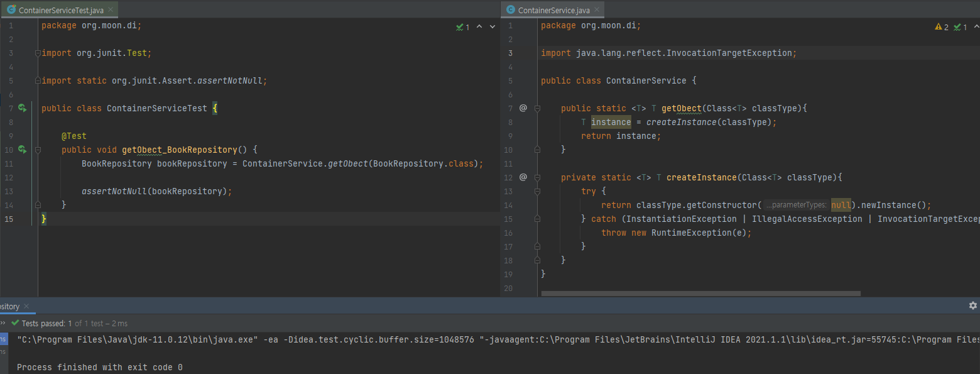The height and width of the screenshot is (374, 980).
Task: Go to previous highlighted error in ContainerService editor
Action: pos(976,27)
